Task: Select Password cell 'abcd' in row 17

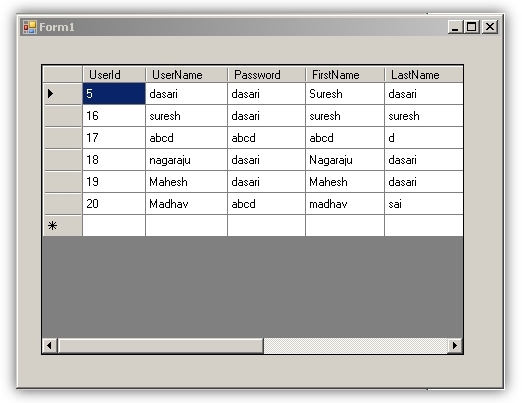Action: pos(267,138)
